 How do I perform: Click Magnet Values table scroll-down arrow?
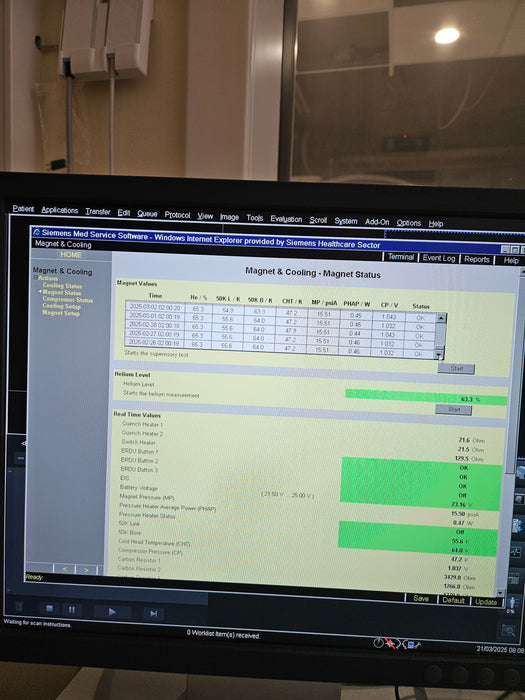point(439,355)
